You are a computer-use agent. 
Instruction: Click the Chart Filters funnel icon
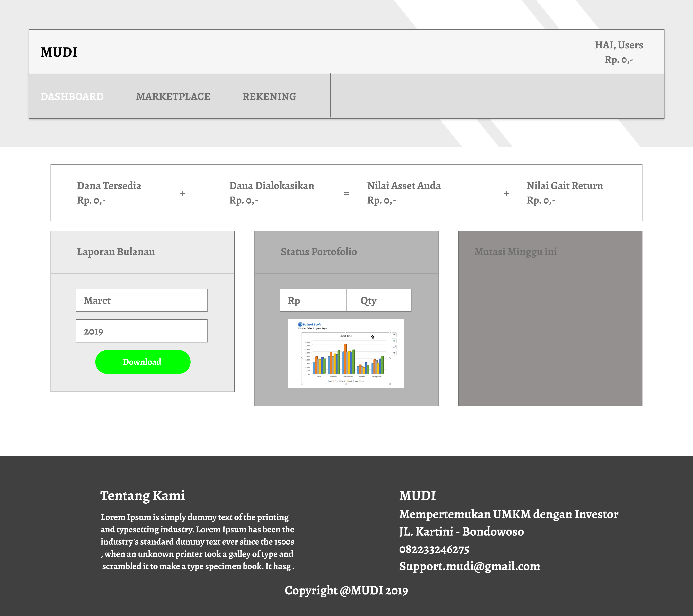pyautogui.click(x=394, y=353)
